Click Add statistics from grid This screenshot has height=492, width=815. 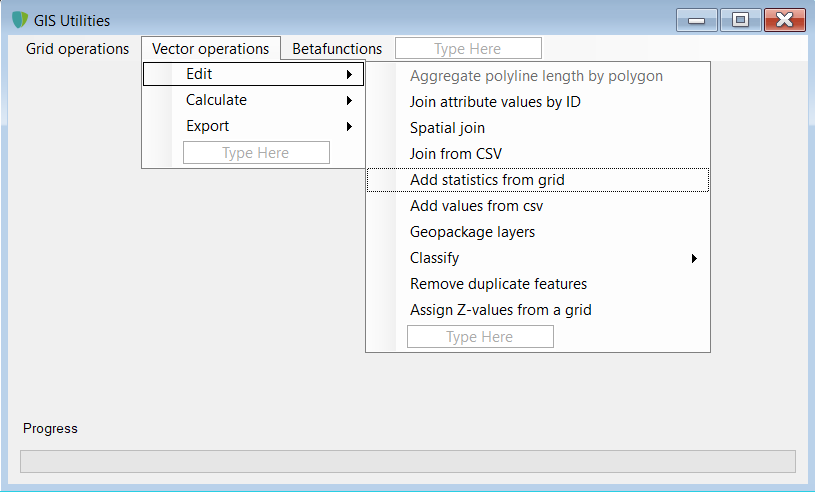487,180
